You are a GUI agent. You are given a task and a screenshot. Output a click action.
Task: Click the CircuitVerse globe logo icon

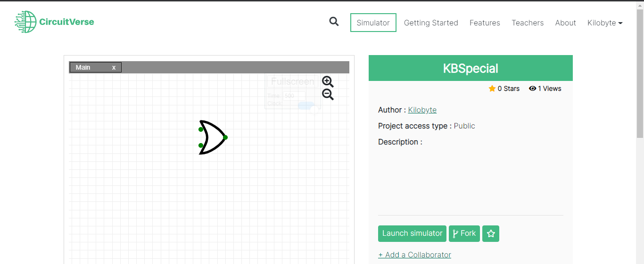tap(25, 22)
